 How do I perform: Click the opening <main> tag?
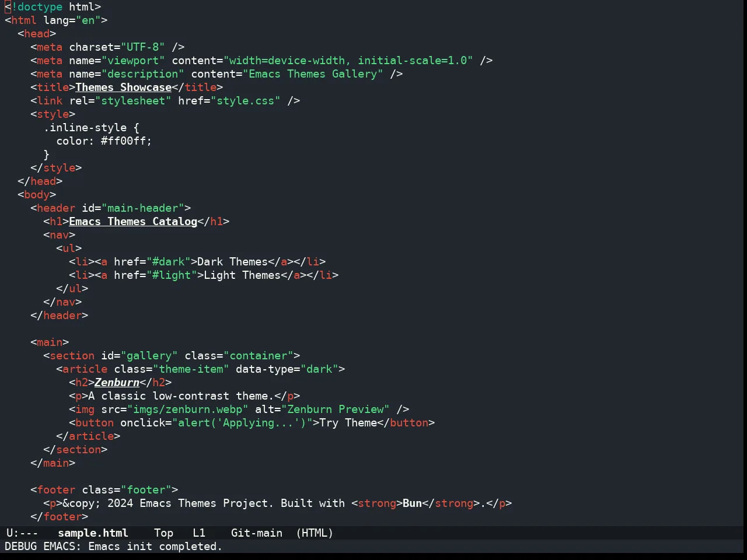coord(50,342)
